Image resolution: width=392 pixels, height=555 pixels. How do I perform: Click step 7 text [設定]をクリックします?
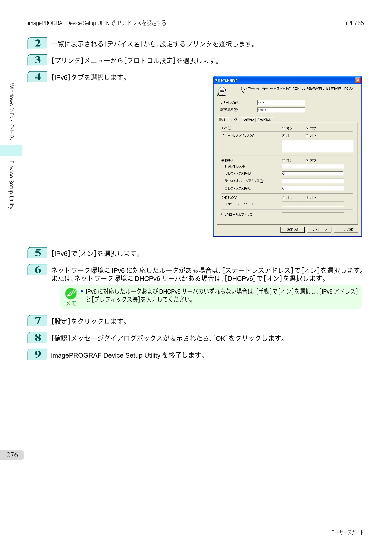(89, 321)
